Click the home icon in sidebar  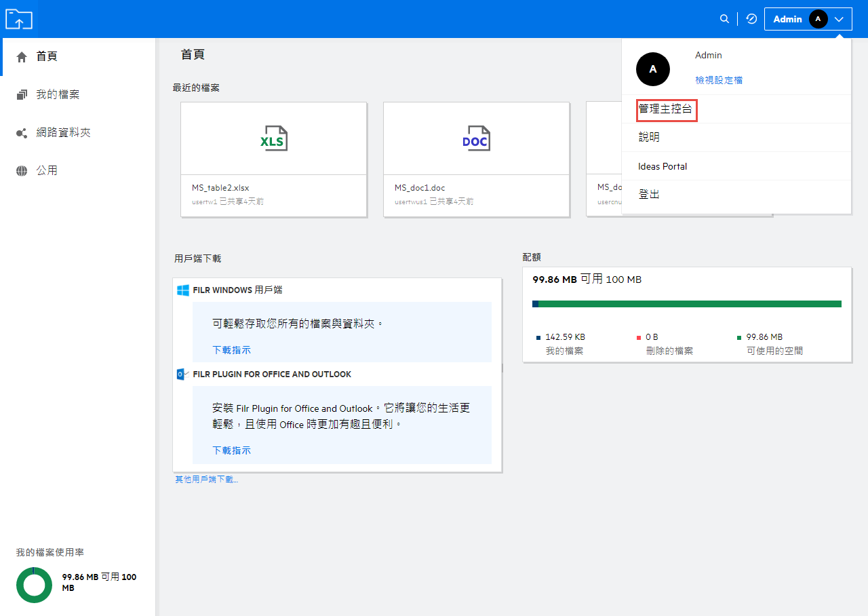[22, 57]
